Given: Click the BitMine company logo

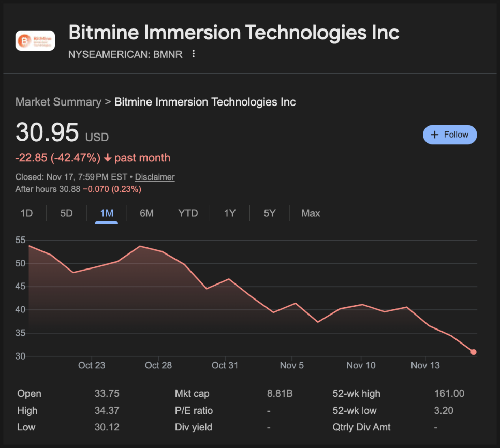Looking at the screenshot, I should click(x=35, y=40).
